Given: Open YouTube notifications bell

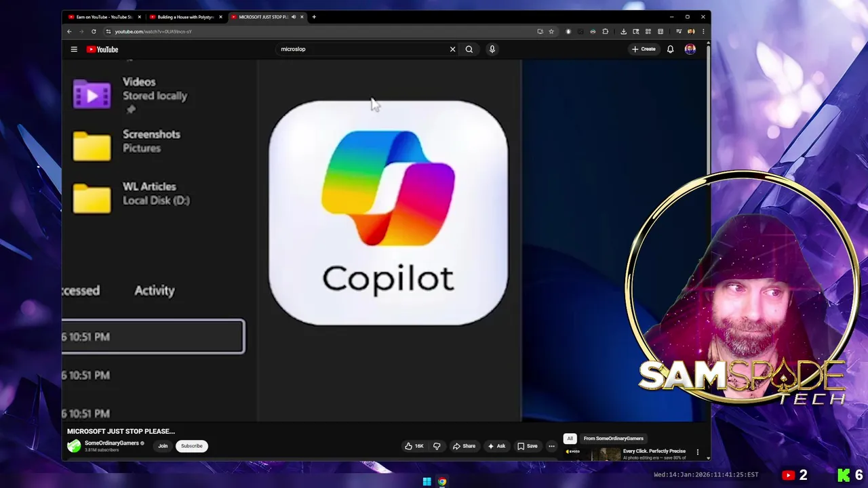Looking at the screenshot, I should pos(670,49).
